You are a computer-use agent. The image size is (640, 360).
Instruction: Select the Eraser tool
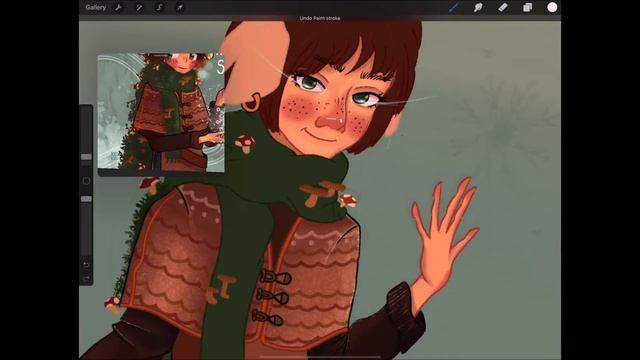click(503, 7)
